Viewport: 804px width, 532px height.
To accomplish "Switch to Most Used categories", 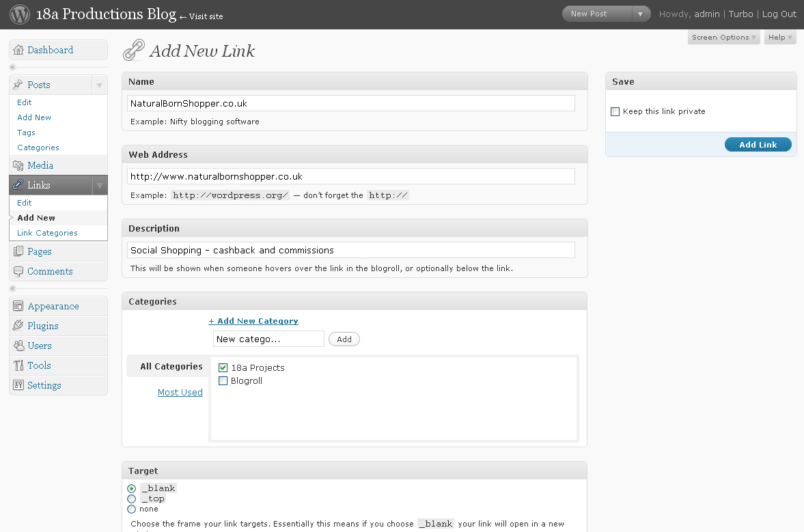I will tap(180, 392).
